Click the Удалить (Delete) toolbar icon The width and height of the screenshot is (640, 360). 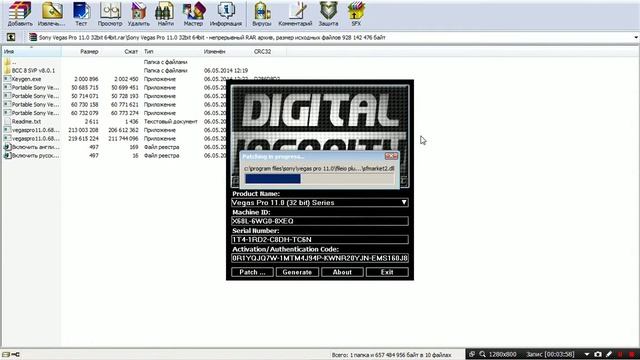139,14
